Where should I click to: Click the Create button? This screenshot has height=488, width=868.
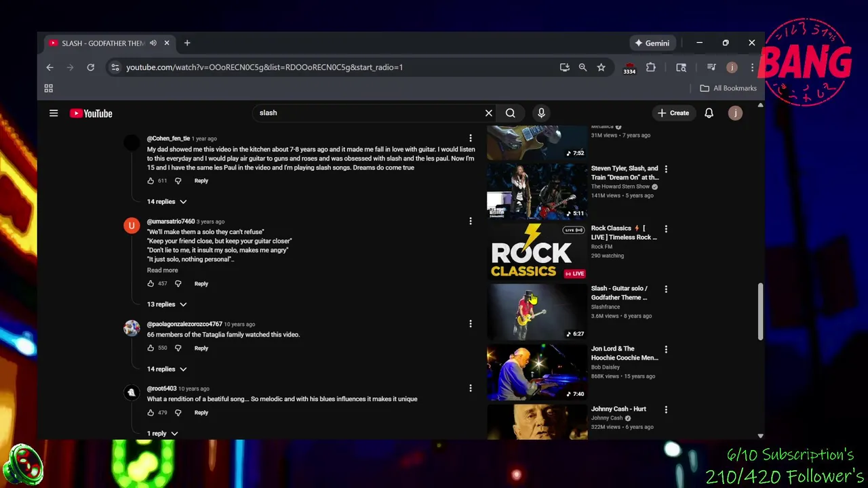tap(673, 113)
